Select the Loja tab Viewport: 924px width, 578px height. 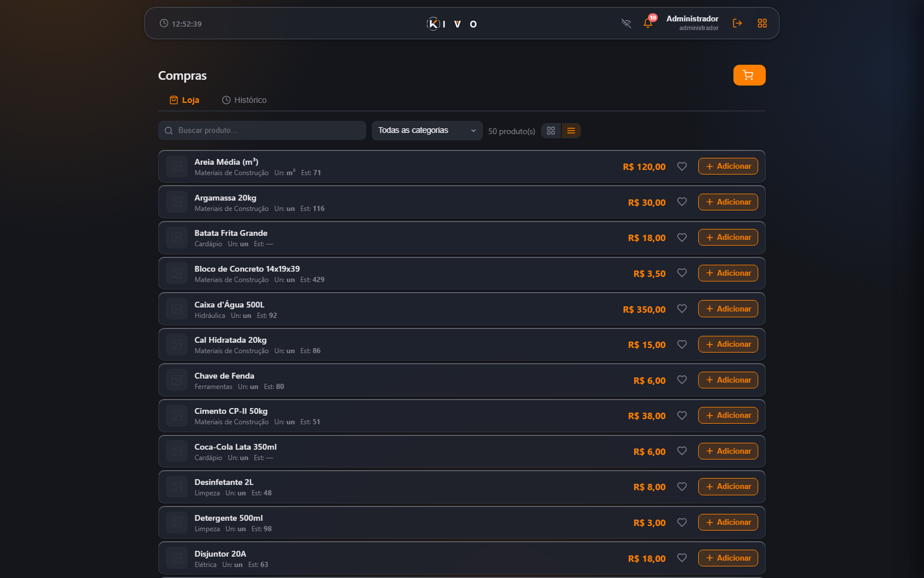[x=184, y=100]
